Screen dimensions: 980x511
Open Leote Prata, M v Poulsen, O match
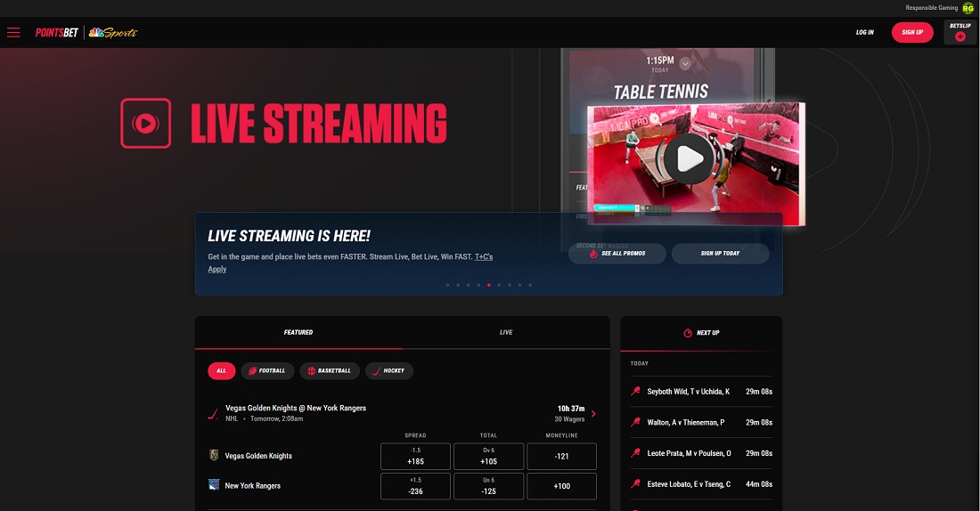coord(701,453)
